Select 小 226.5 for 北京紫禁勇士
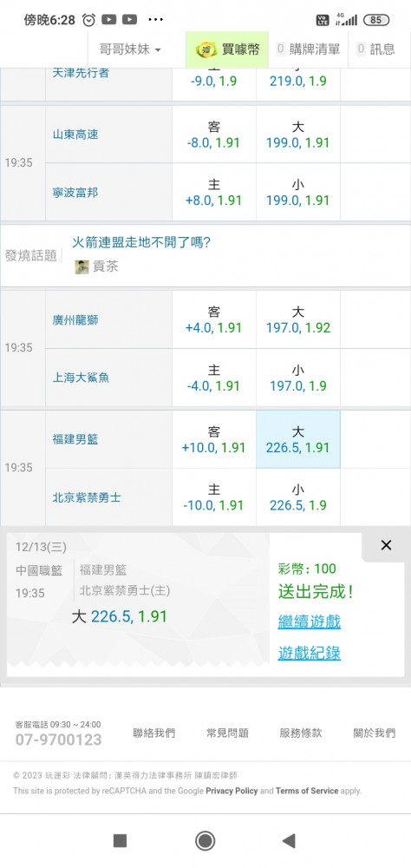The image size is (411, 868). point(298,497)
